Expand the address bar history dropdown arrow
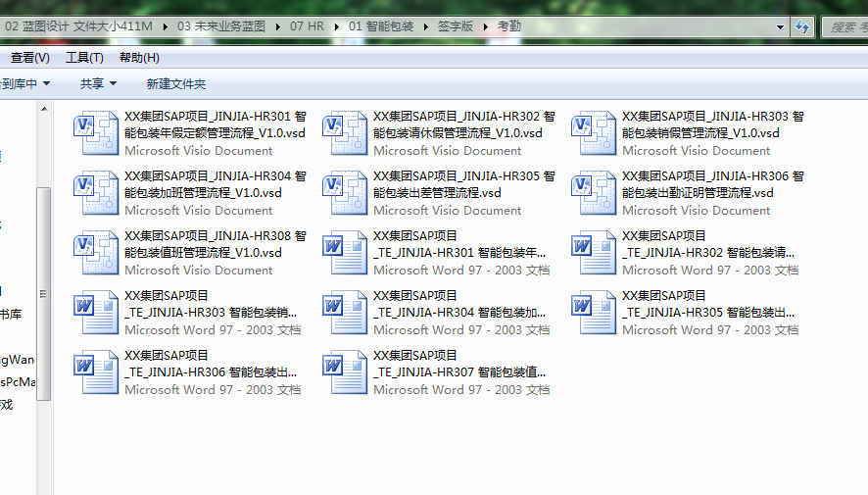868x495 pixels. pos(780,26)
